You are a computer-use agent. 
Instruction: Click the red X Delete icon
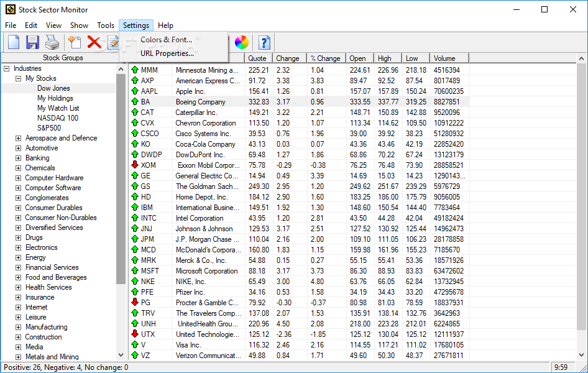pos(94,42)
